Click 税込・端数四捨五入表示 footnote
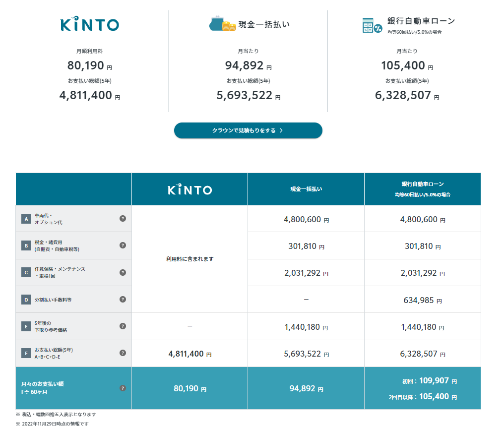 tap(56, 415)
